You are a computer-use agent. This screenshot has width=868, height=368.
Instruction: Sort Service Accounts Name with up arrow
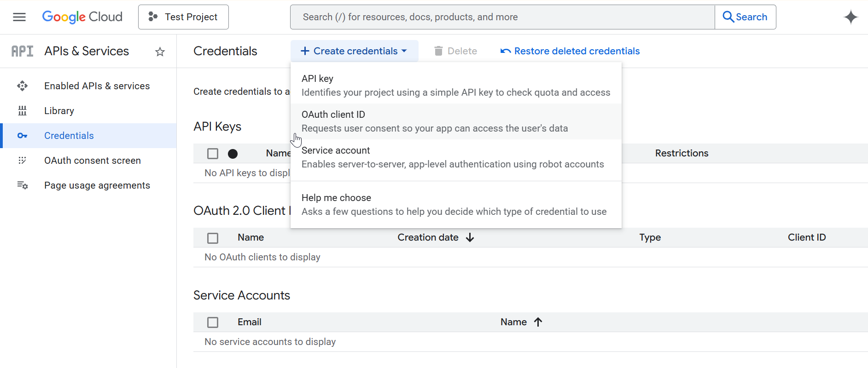tap(538, 322)
